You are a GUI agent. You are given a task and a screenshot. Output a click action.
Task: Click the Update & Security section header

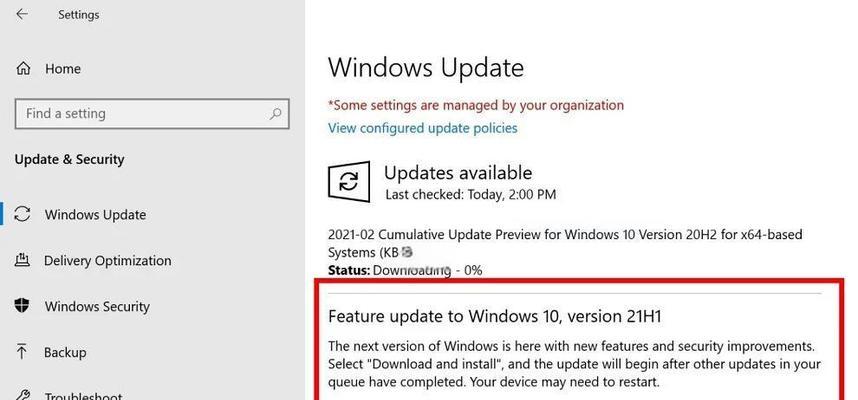click(x=69, y=159)
